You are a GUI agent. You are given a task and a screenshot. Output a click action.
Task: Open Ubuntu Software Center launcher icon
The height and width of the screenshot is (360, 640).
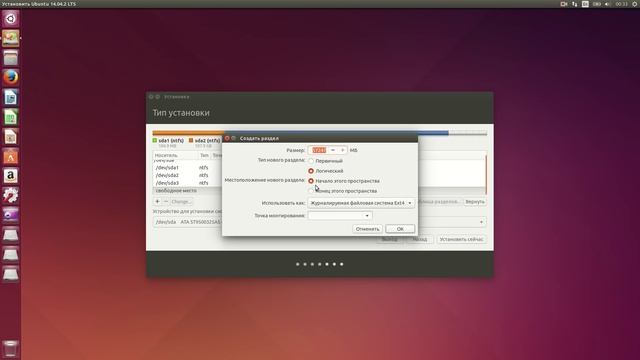click(x=11, y=156)
